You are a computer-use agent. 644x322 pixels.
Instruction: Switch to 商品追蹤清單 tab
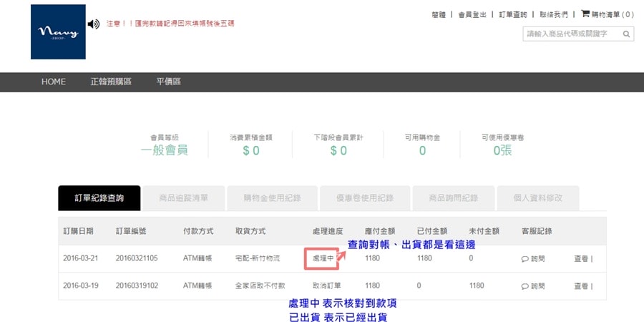point(183,198)
